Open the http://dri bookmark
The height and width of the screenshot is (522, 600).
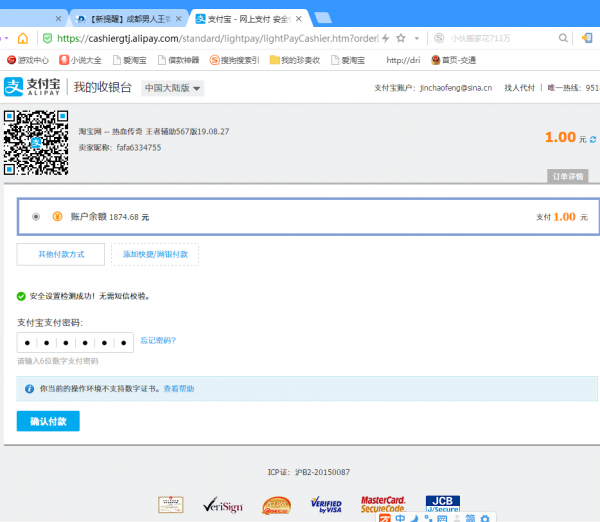403,60
